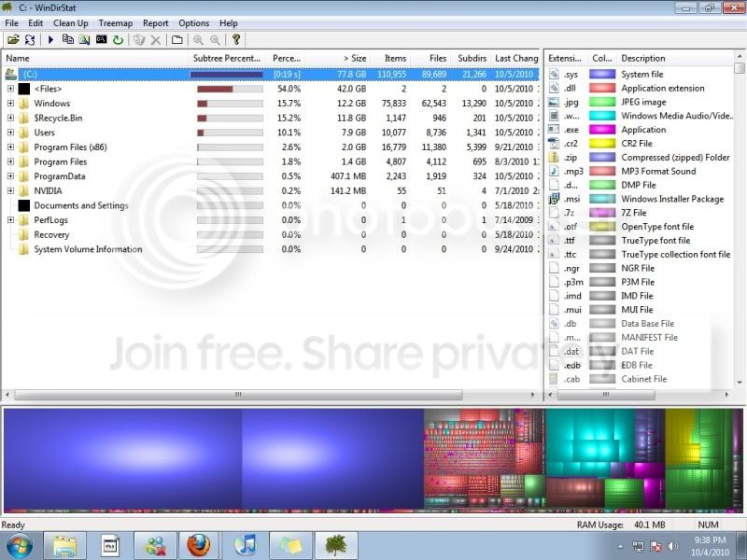Viewport: 747px width, 560px height.
Task: Click the Copy Path toolbar icon
Action: [x=68, y=40]
